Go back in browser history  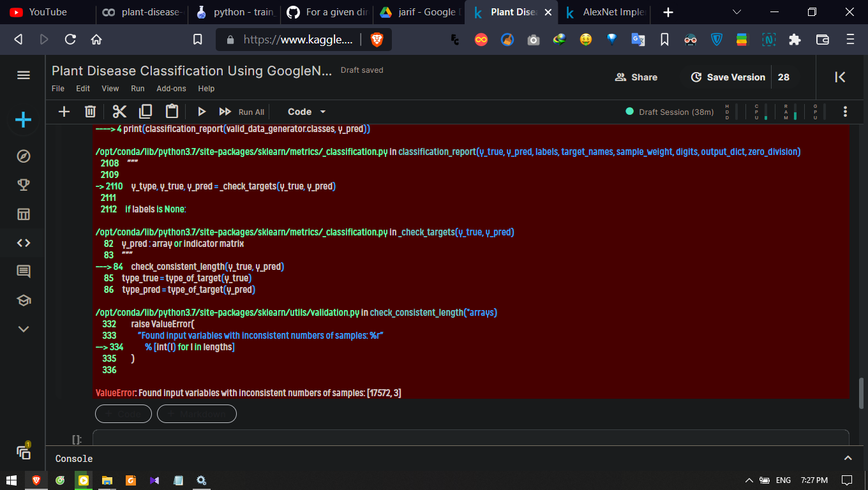(18, 40)
